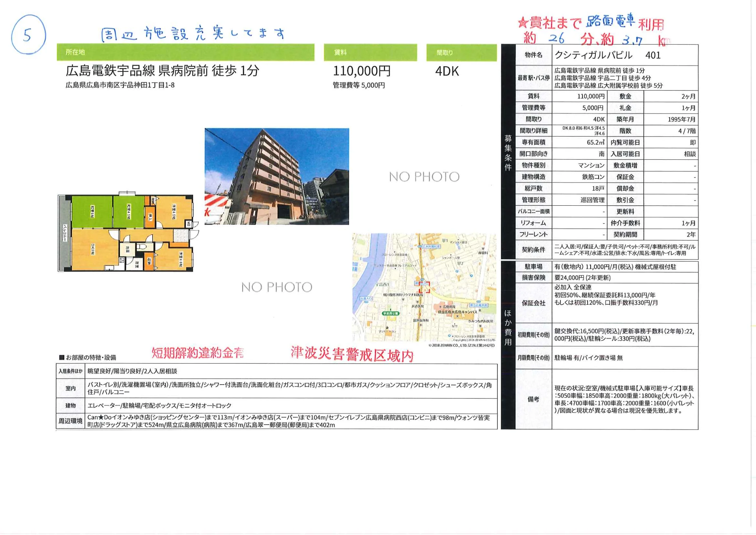Click the upper NO PHOTO placeholder

pyautogui.click(x=424, y=177)
